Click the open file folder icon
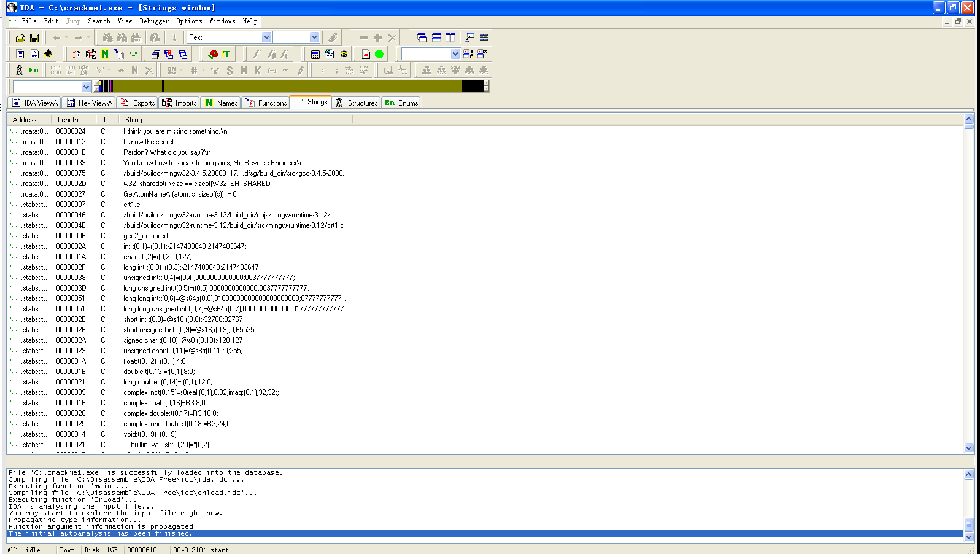Viewport: 980px width, 554px height. coord(20,38)
